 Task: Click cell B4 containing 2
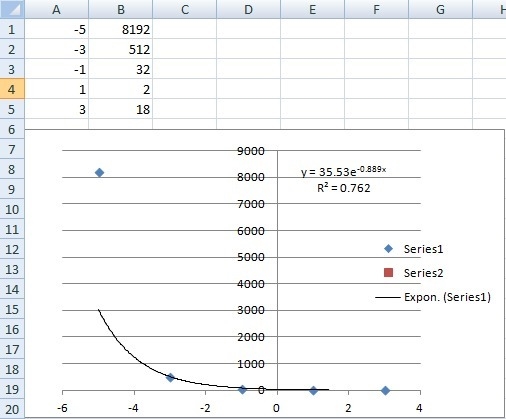tap(121, 89)
